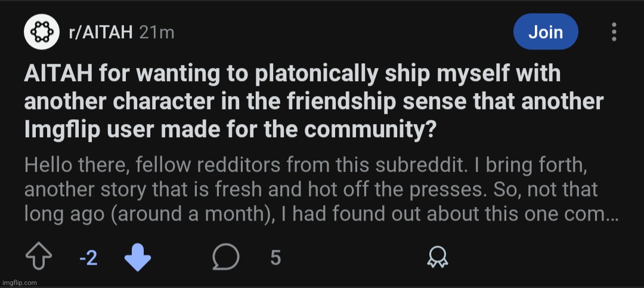Click the preview line starting 'long ago'
Screen dimensions: 644x288
pyautogui.click(x=321, y=213)
